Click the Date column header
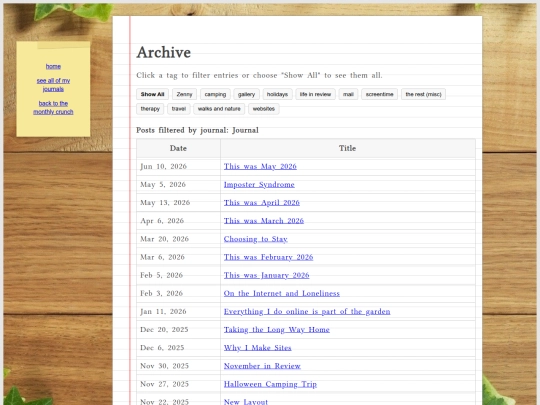 178,148
